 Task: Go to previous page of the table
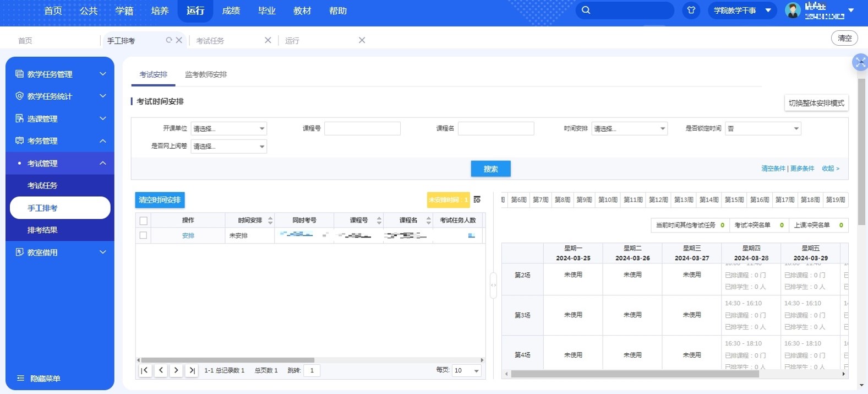(x=161, y=370)
